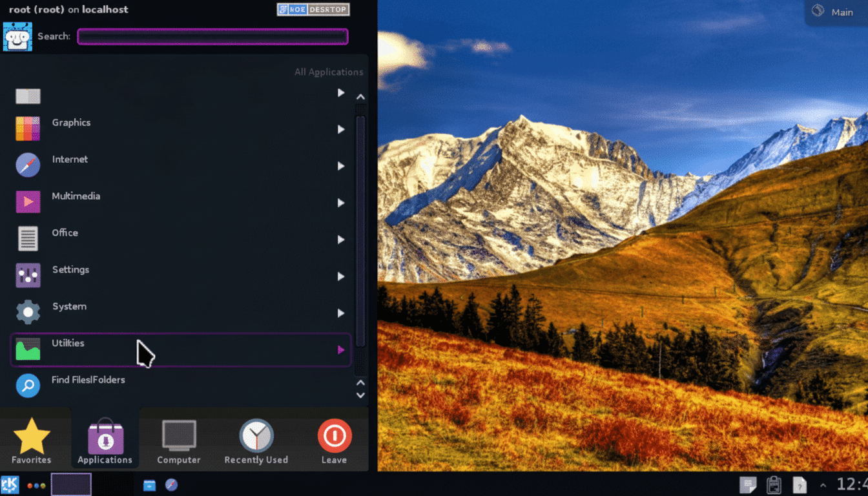Switch to the Favorites tab
This screenshot has width=868, height=496.
[31, 442]
